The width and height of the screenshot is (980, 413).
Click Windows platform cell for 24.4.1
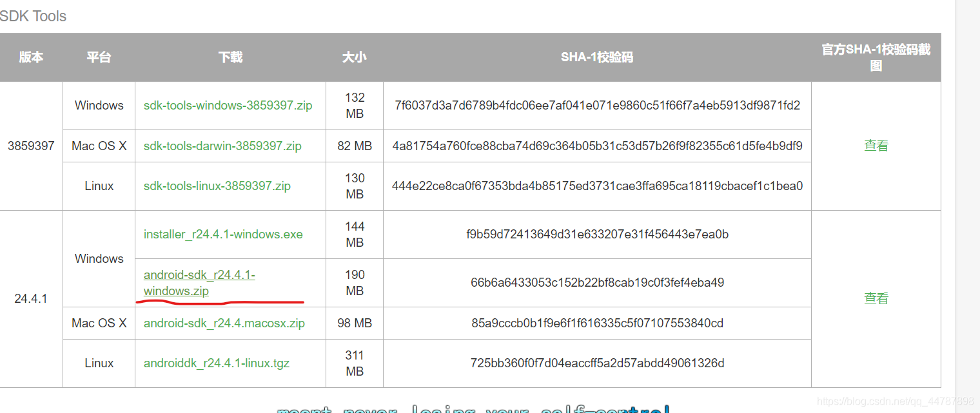point(99,258)
